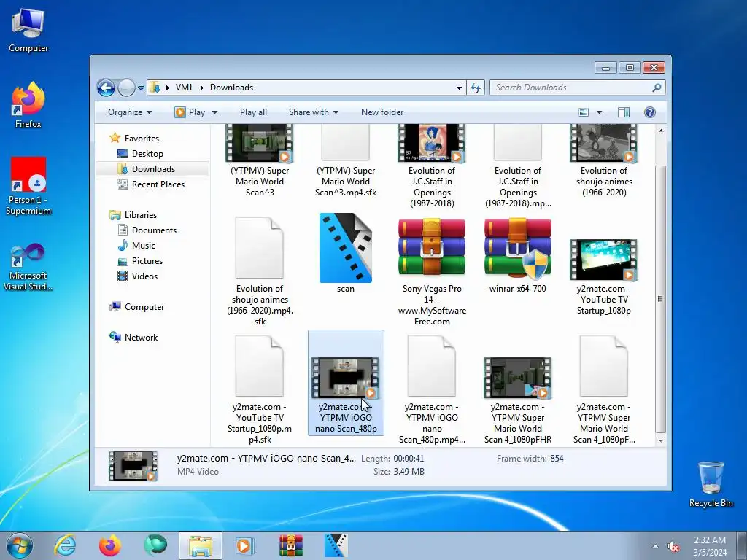
Task: Open the Windows Start button
Action: [20, 545]
